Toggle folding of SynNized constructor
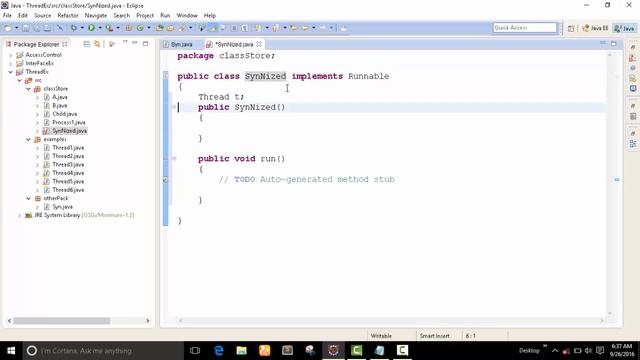 pyautogui.click(x=174, y=107)
